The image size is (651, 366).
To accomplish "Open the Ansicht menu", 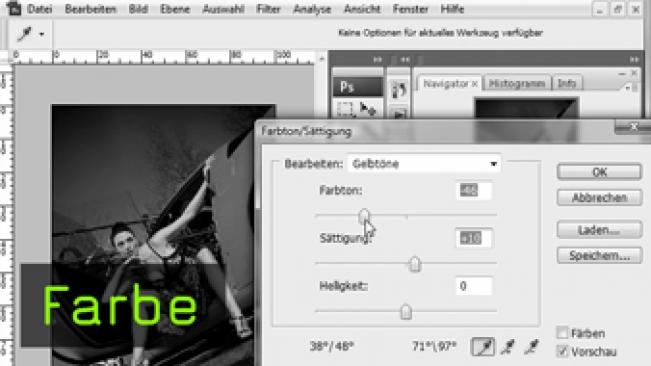I will (362, 9).
